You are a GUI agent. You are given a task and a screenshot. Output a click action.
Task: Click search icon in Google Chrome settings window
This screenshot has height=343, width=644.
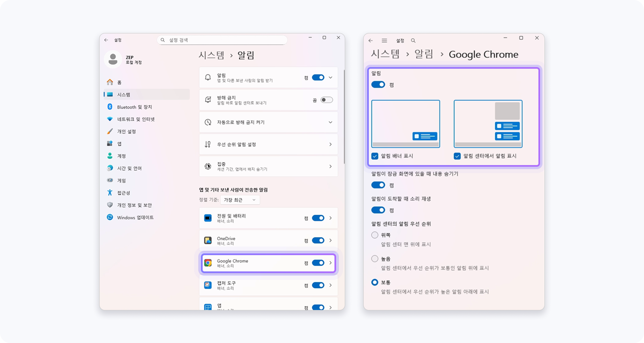413,41
